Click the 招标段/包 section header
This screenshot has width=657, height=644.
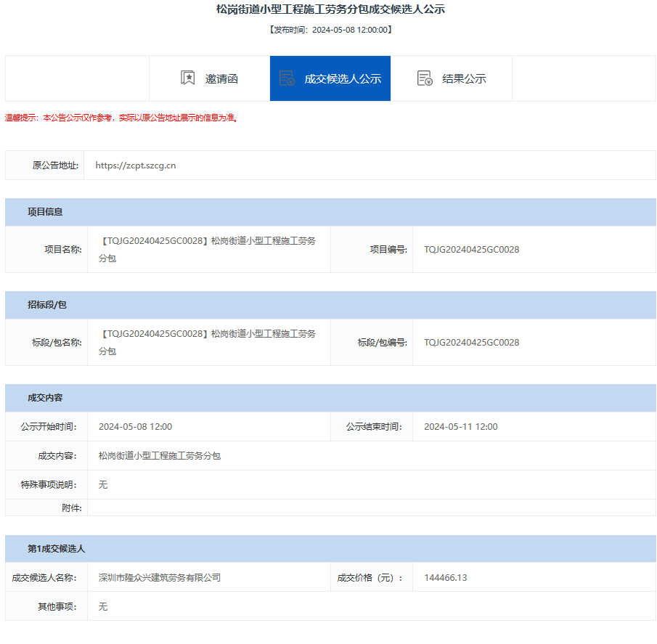[x=47, y=305]
